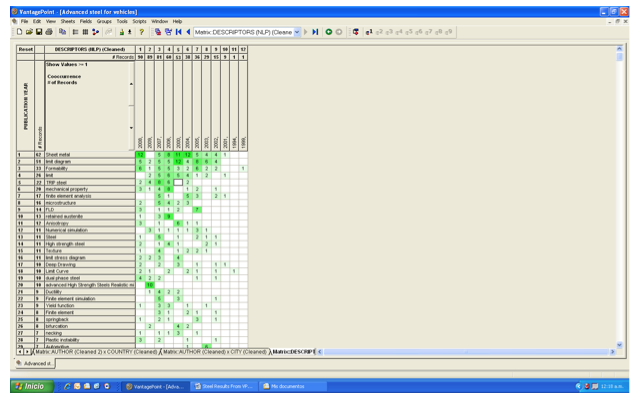
Task: Click the down arrow in Show Values panel
Action: pyautogui.click(x=131, y=128)
